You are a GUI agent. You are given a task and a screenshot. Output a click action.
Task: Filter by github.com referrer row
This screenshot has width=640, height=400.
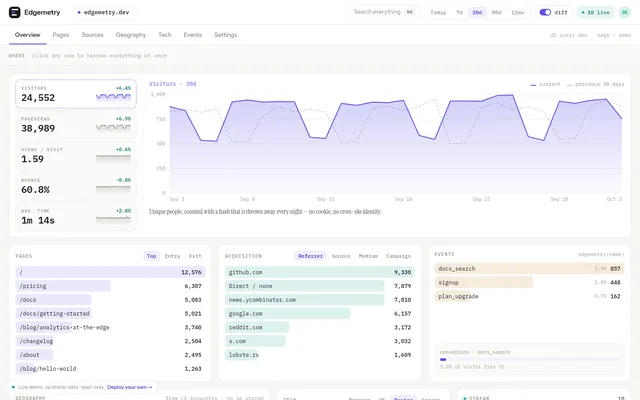(320, 272)
